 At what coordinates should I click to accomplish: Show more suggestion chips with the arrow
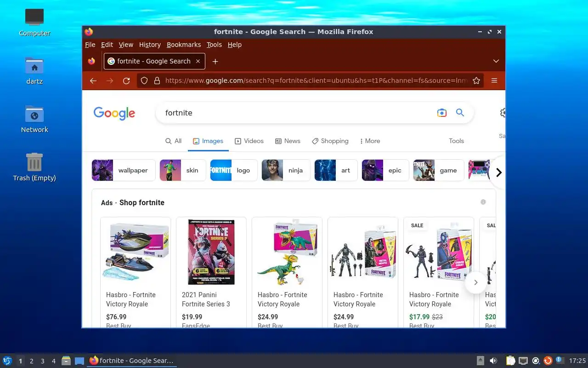point(498,172)
